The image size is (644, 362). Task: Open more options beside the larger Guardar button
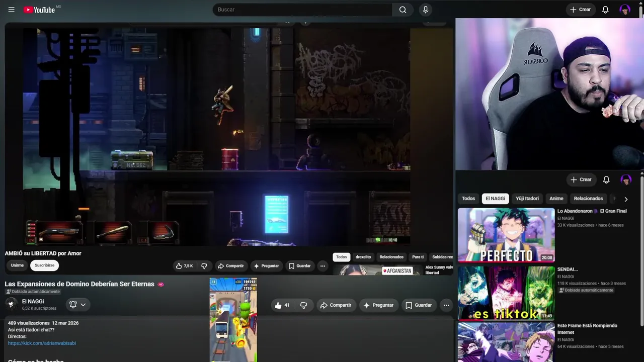tap(446, 305)
